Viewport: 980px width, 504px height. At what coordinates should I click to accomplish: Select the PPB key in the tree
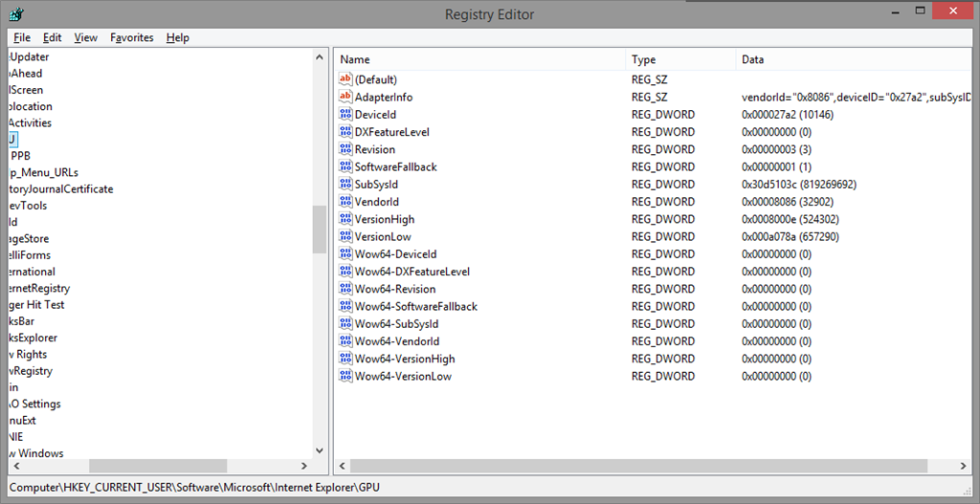(x=20, y=156)
